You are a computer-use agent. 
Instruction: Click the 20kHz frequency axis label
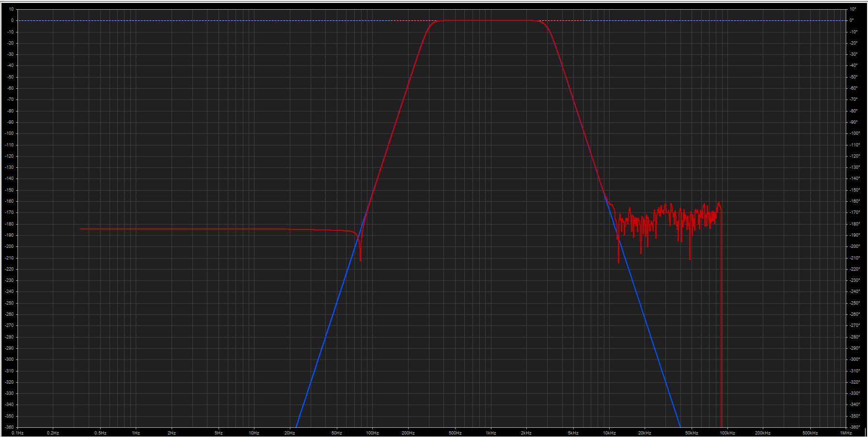(x=645, y=433)
